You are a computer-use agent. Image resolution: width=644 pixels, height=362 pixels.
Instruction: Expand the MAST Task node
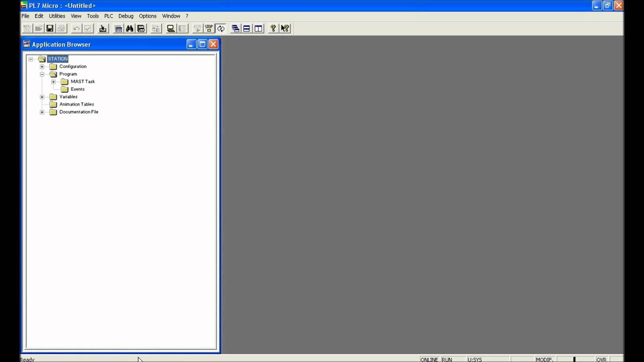point(53,81)
